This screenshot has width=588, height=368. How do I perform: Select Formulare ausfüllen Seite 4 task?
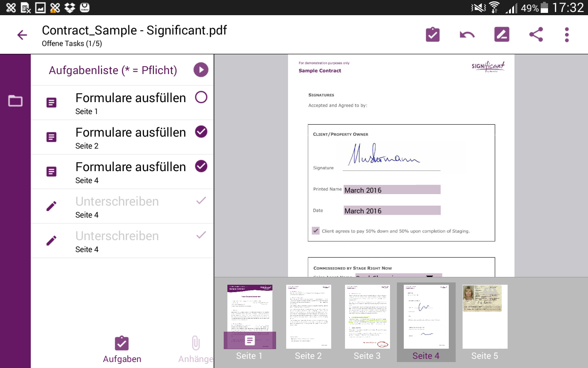122,172
